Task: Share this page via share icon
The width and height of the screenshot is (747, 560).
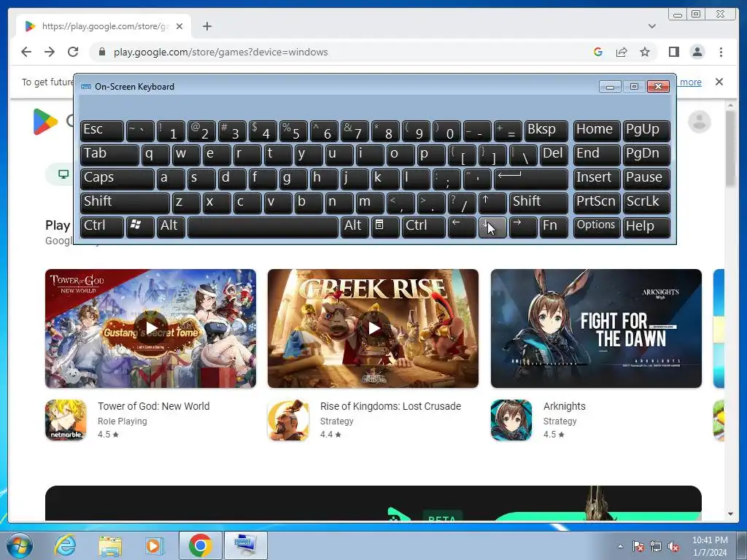Action: [622, 52]
